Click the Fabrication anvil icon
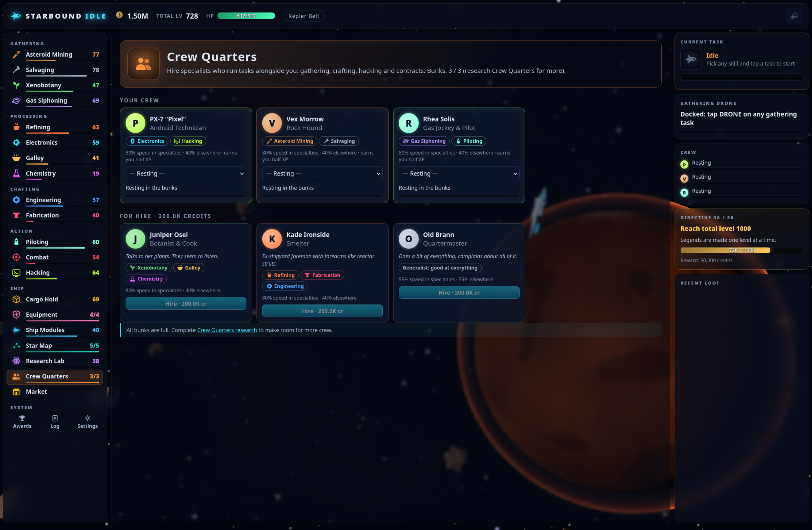This screenshot has height=530, width=812. (x=16, y=215)
